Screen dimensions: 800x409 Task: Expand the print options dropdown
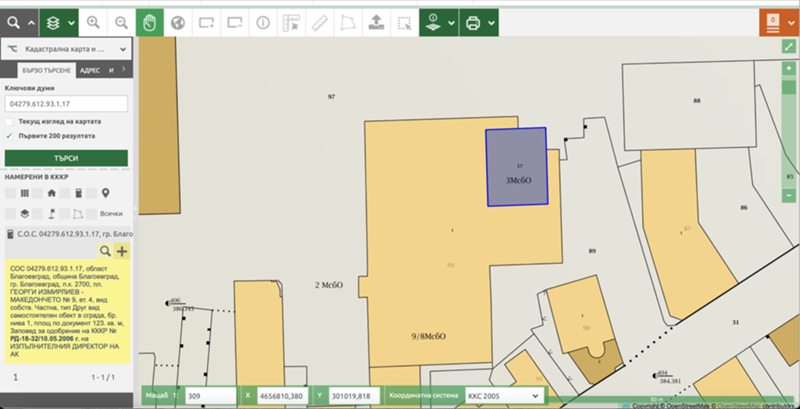pyautogui.click(x=500, y=21)
